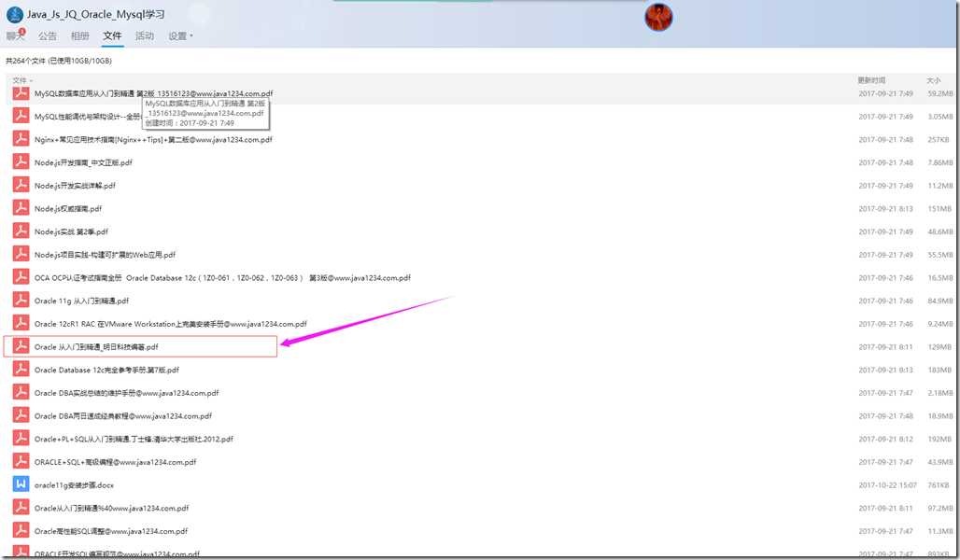Sort by the 文件 column header
The width and height of the screenshot is (960, 560).
pos(22,80)
